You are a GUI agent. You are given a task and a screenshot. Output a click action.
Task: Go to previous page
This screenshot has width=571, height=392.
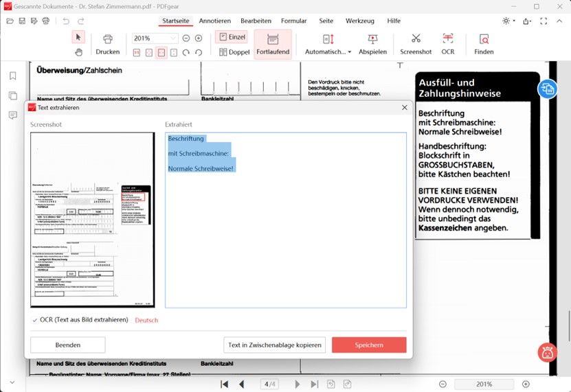click(x=241, y=384)
